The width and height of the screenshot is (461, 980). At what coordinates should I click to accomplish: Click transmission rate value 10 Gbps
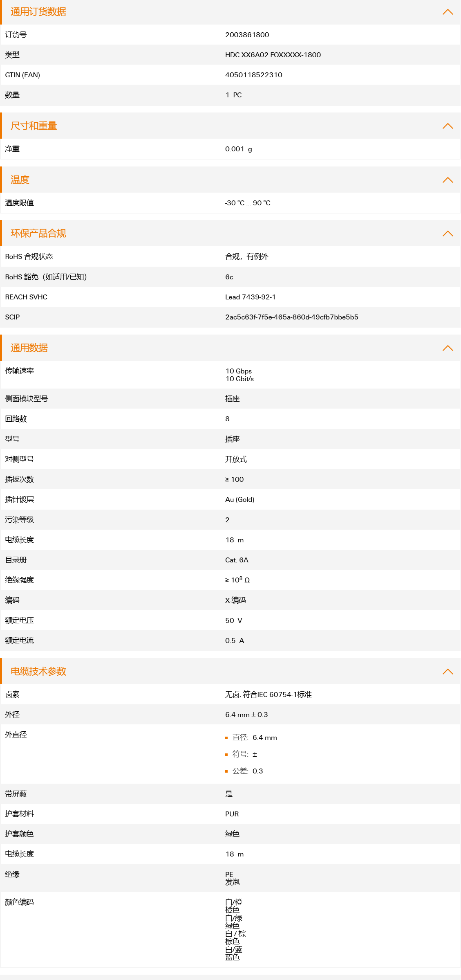click(x=239, y=371)
